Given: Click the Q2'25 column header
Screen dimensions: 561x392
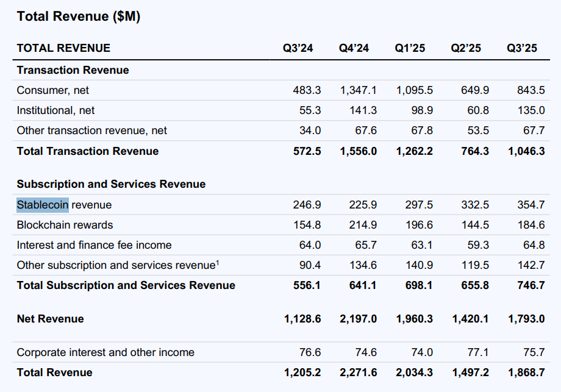Looking at the screenshot, I should tap(466, 48).
